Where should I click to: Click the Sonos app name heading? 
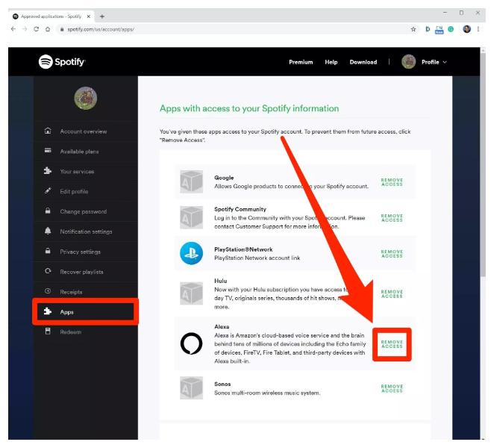tap(222, 384)
